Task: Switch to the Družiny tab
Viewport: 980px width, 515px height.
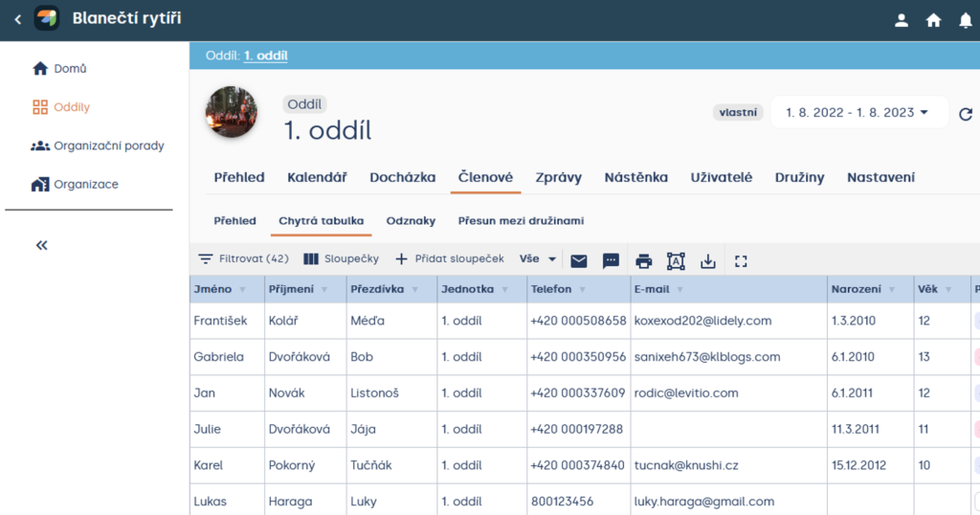Action: pyautogui.click(x=799, y=177)
